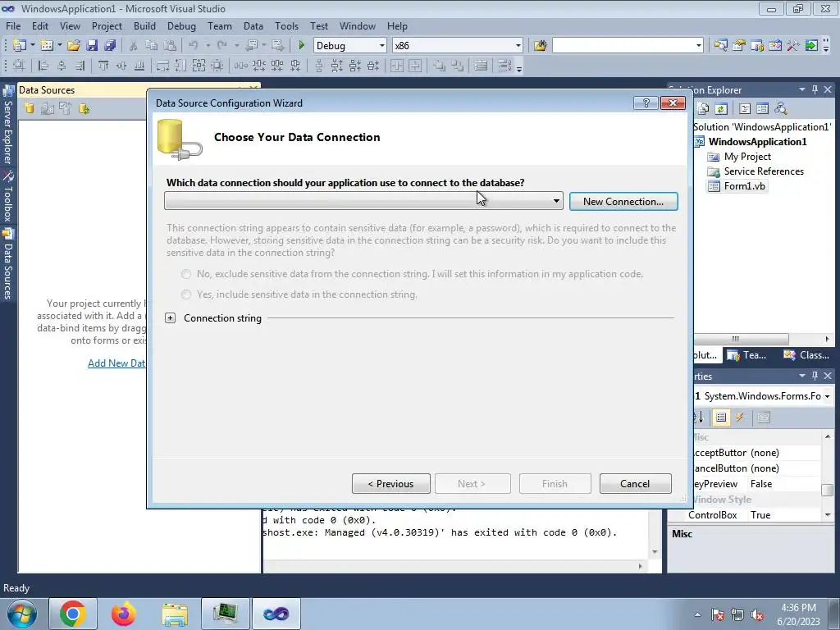840x630 pixels.
Task: Select 'No, exclude sensitive data' radio option
Action: 186,274
